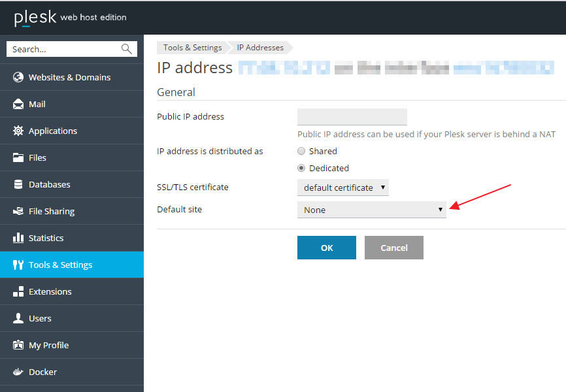
Task: Click the Statistics bar chart icon
Action: [x=18, y=238]
